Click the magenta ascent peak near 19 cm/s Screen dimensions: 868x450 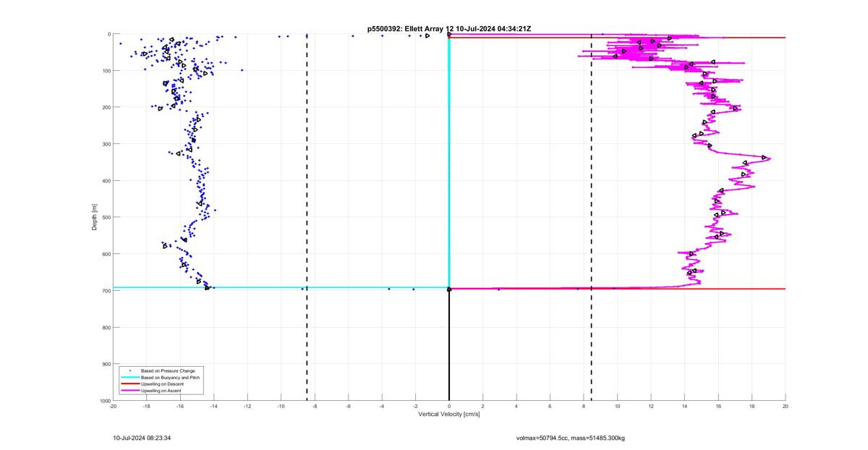pyautogui.click(x=767, y=158)
